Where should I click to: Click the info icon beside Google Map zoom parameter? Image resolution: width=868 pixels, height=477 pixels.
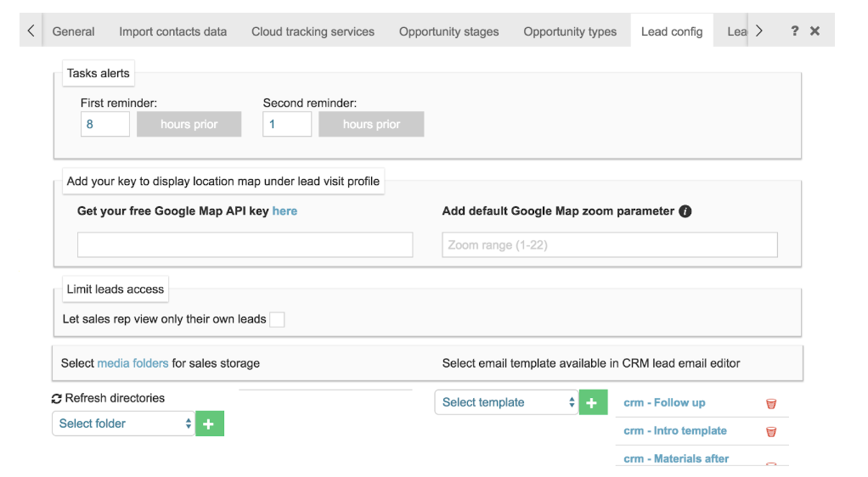pos(685,211)
